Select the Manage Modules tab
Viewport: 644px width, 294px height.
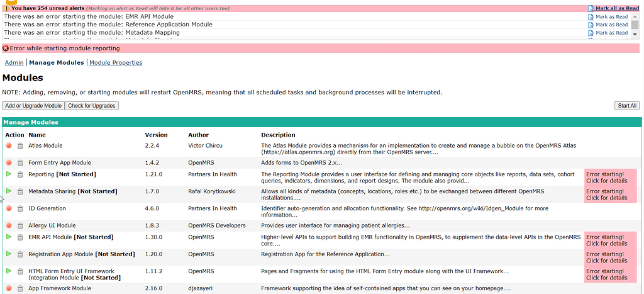coord(57,62)
